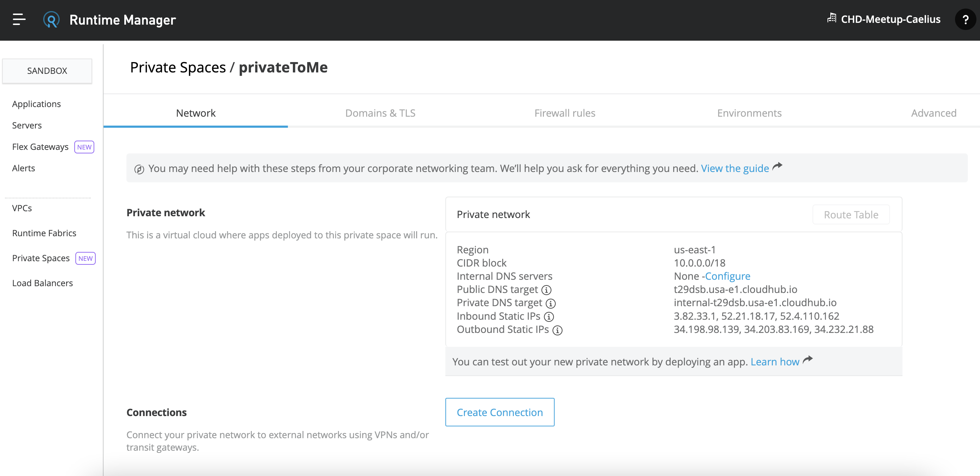This screenshot has height=476, width=980.
Task: Click the compass icon in guide banner
Action: [x=139, y=169]
